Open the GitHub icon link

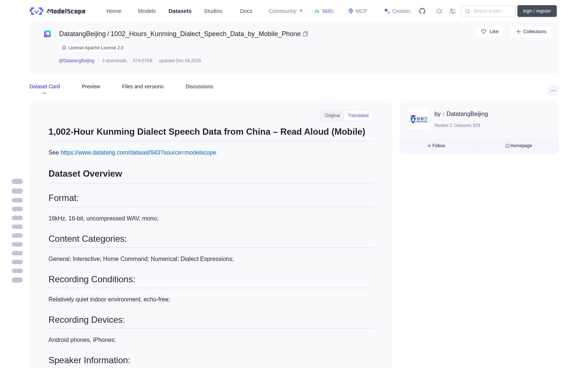(422, 11)
